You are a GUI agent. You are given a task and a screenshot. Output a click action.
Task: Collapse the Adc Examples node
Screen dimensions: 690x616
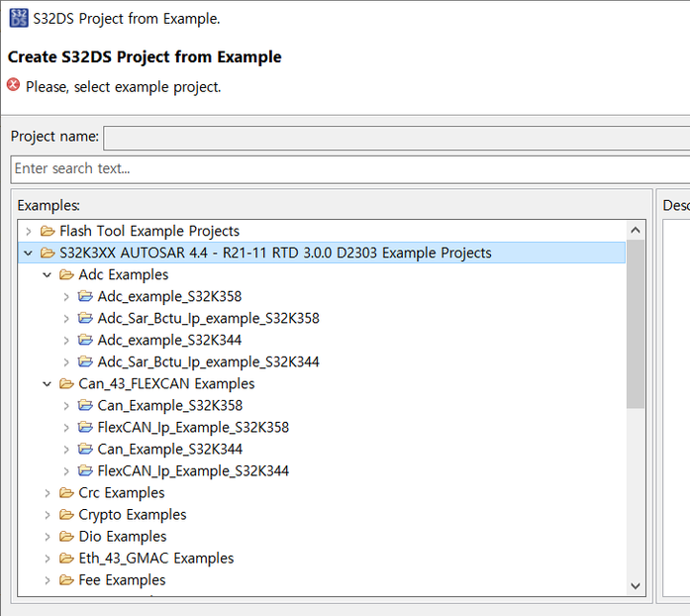pyautogui.click(x=48, y=274)
